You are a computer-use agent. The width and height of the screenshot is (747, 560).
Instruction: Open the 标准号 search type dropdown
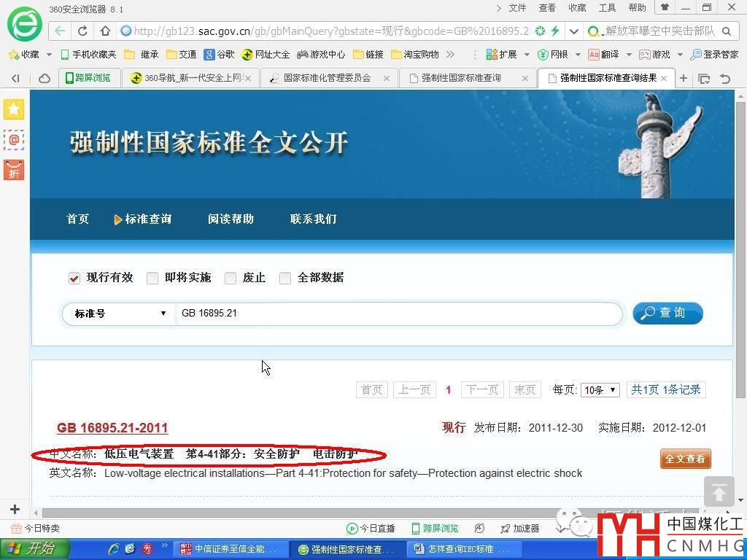coord(120,314)
